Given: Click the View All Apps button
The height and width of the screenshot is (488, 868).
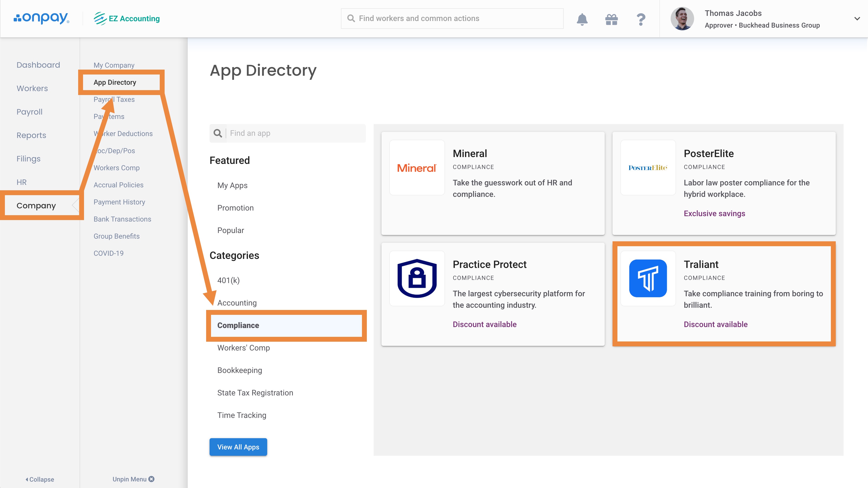Looking at the screenshot, I should click(x=238, y=447).
